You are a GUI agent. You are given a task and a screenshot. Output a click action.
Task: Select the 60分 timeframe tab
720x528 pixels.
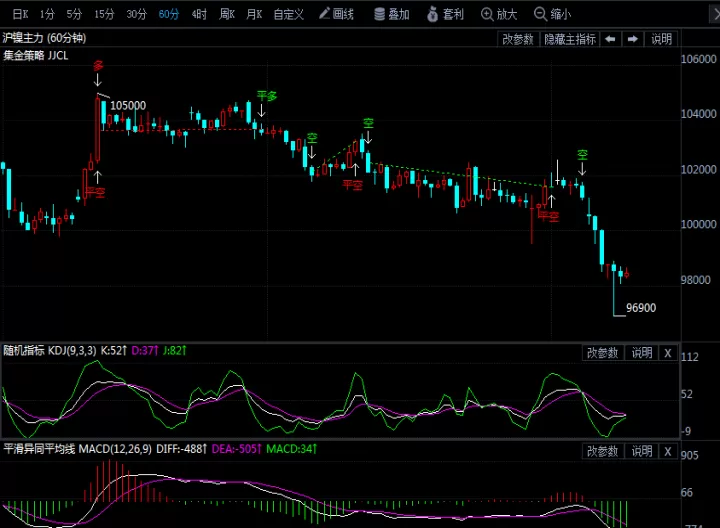169,14
